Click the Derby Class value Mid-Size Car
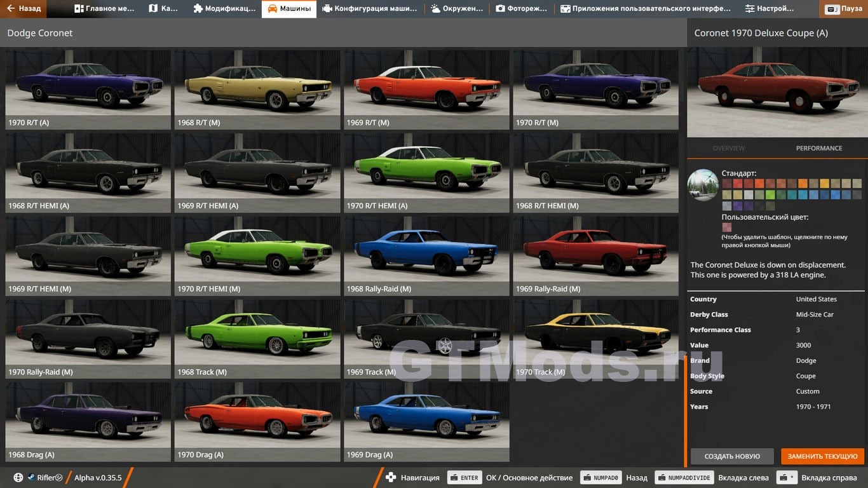 click(815, 315)
